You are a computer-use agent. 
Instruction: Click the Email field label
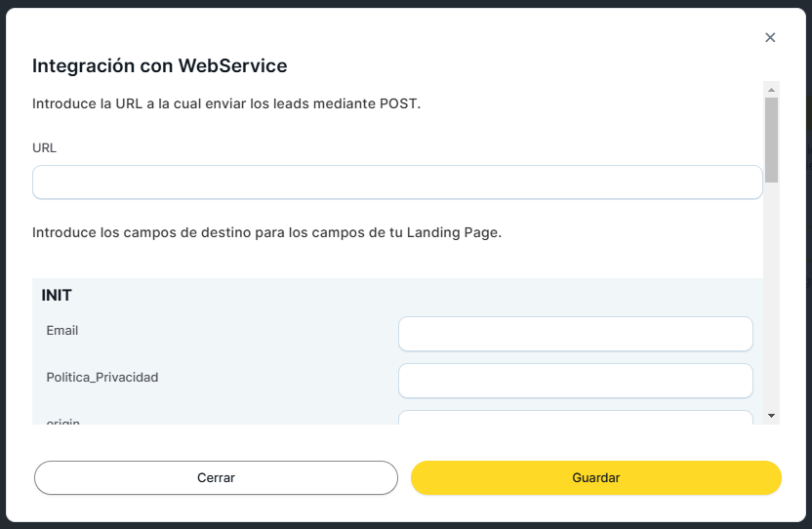[x=62, y=331]
